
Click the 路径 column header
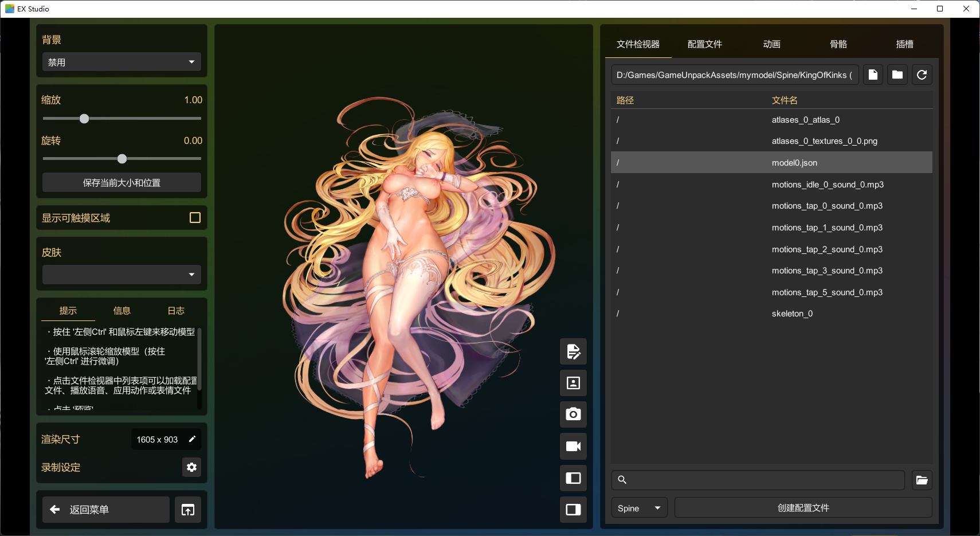[x=625, y=100]
